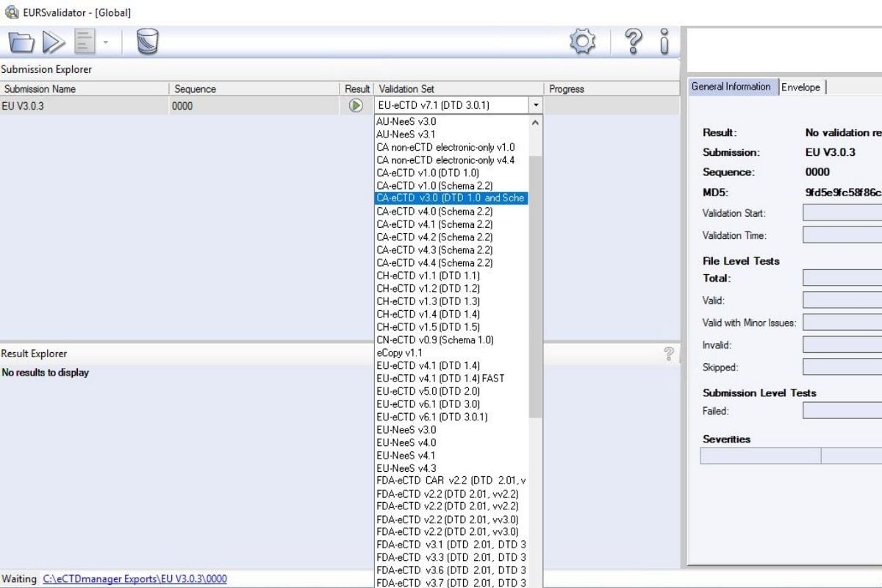Select FDA-eCTD v3.7 option
The image size is (882, 588).
click(x=451, y=583)
